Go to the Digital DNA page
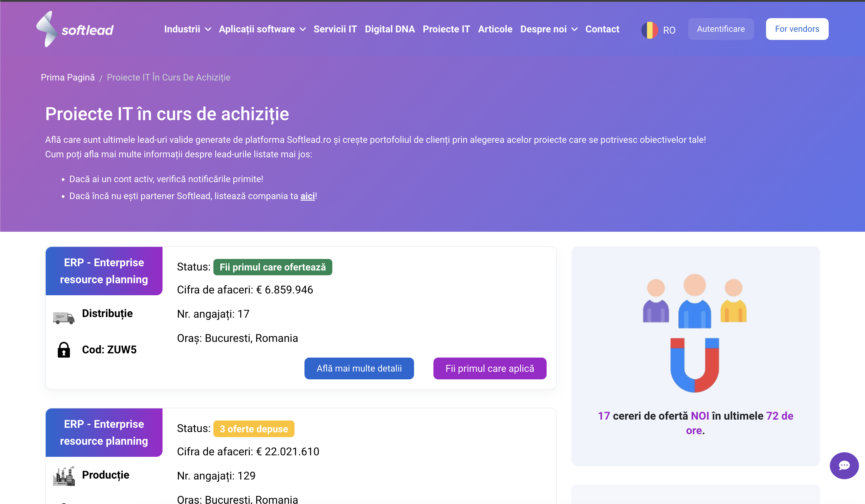The height and width of the screenshot is (504, 865). pyautogui.click(x=390, y=29)
